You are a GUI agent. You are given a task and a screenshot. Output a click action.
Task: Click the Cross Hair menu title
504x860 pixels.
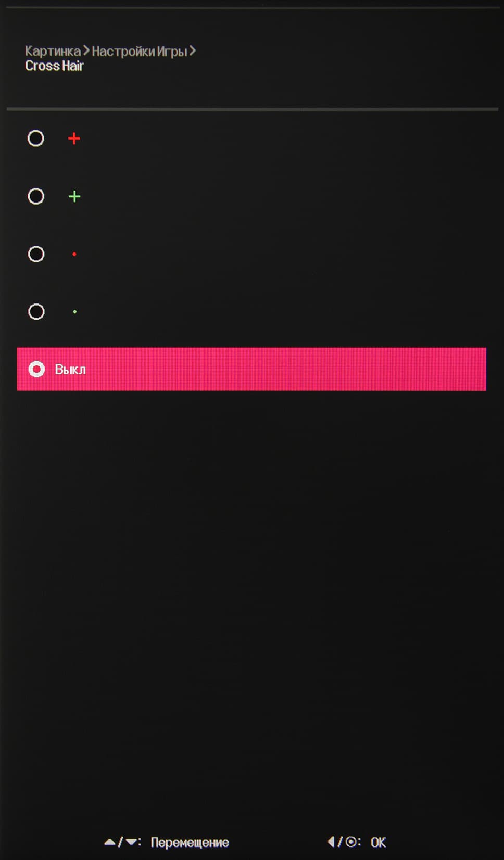[x=54, y=66]
